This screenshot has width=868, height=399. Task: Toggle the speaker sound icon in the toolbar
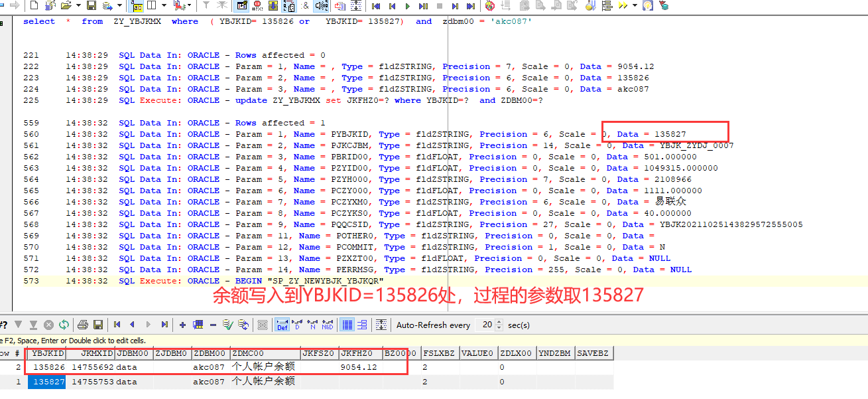321,6
